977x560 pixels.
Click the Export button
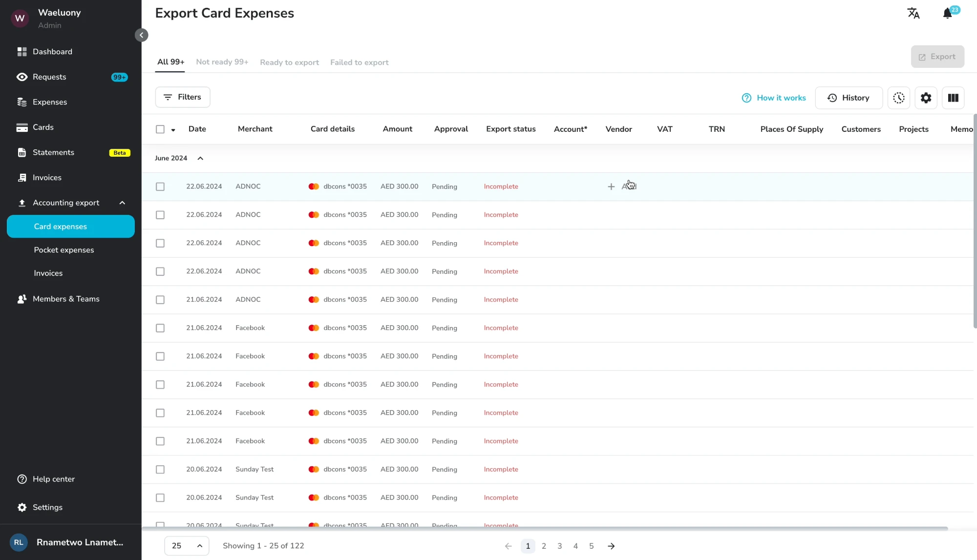tap(937, 57)
